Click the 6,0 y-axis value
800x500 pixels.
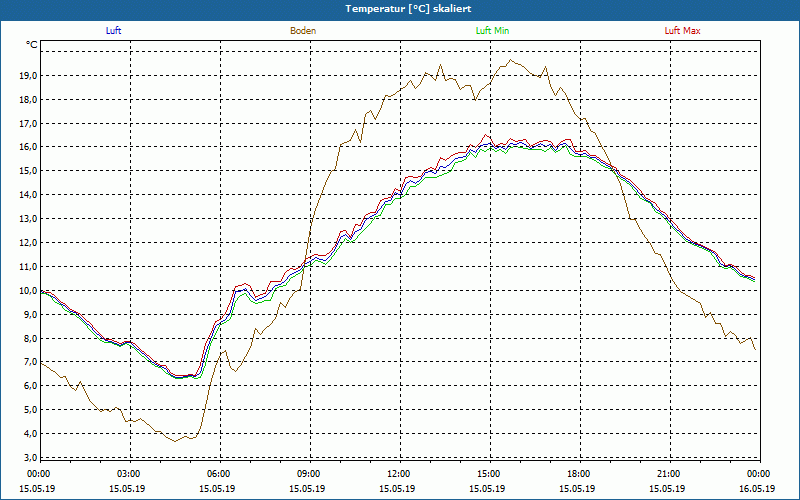29,386
